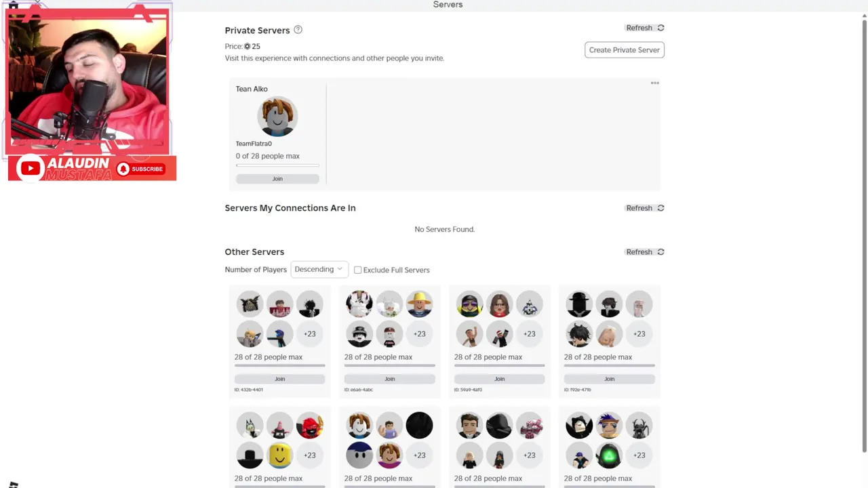868x488 pixels.
Task: Click the Create Private Server button
Action: (x=624, y=50)
